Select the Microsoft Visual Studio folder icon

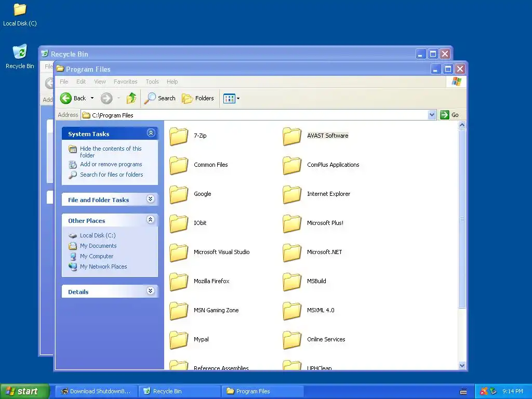click(179, 253)
